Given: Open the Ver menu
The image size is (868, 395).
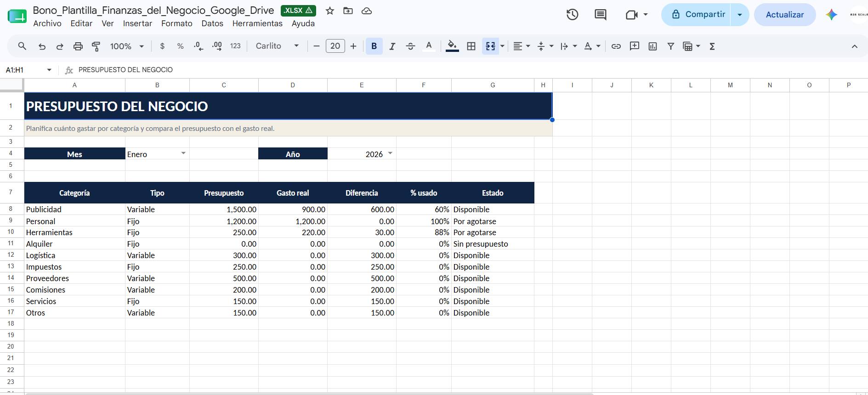Looking at the screenshot, I should point(108,23).
